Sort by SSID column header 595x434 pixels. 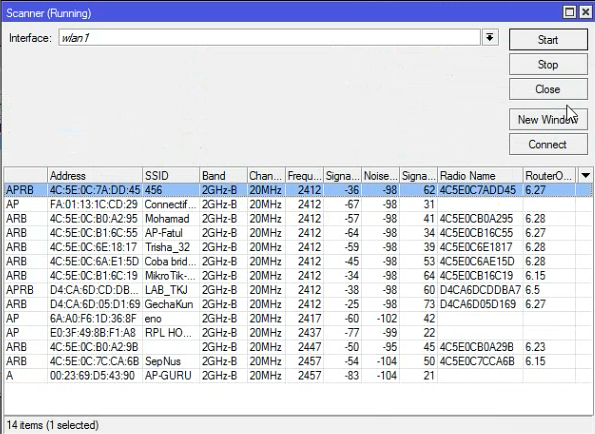click(171, 176)
